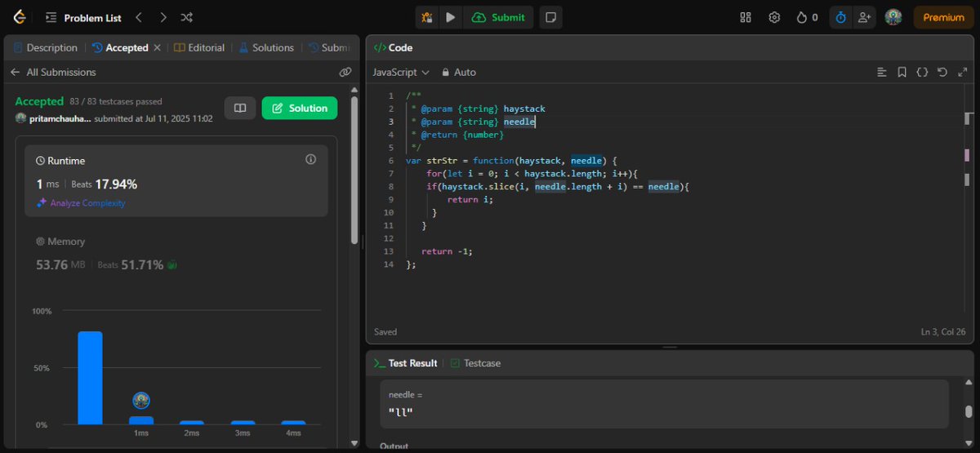Switch to the Editorial tab
980x453 pixels.
(199, 47)
